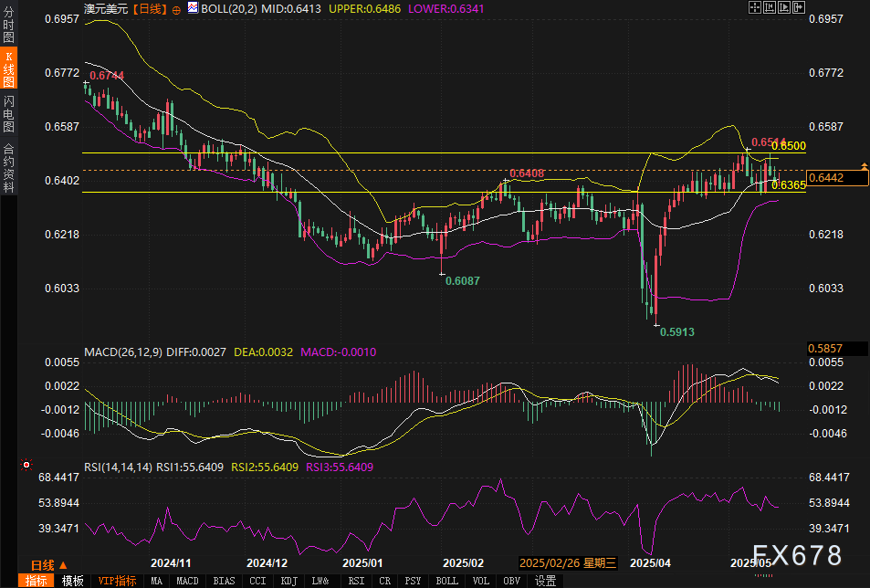The width and height of the screenshot is (870, 588).
Task: Toggle the MACD indicator in bottom bar
Action: pyautogui.click(x=187, y=581)
